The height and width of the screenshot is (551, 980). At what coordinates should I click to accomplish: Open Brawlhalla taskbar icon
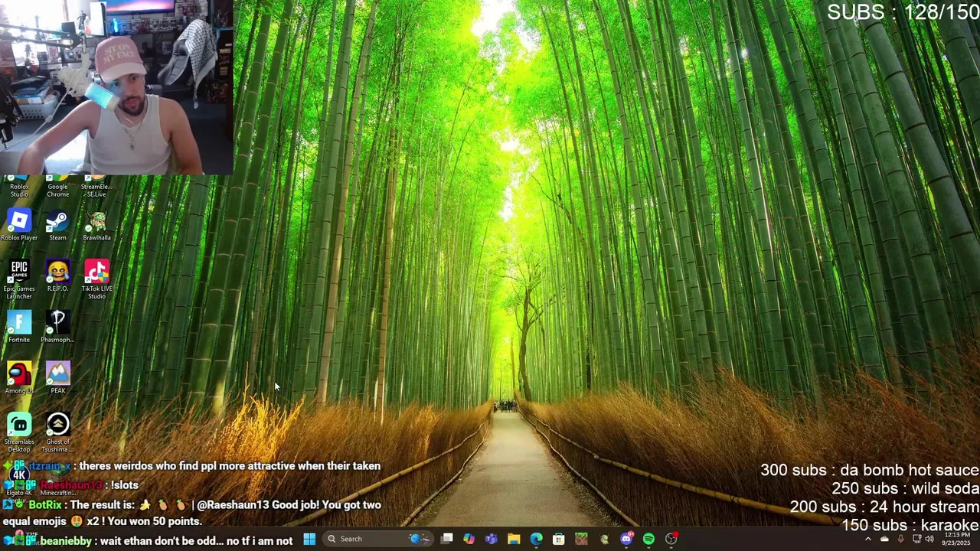604,539
